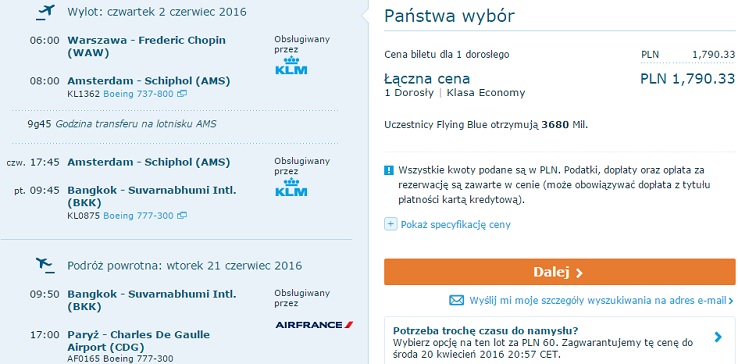Click the popup icon beside Boeing 737-800

point(182,94)
